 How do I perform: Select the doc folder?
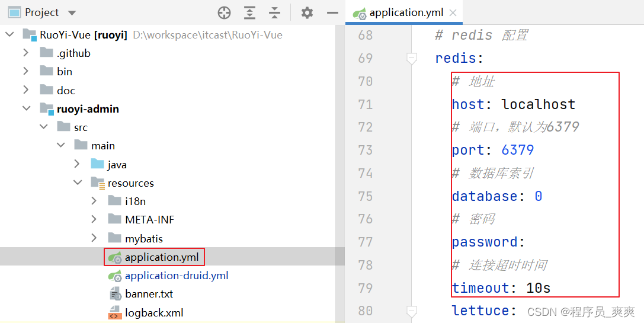(66, 91)
